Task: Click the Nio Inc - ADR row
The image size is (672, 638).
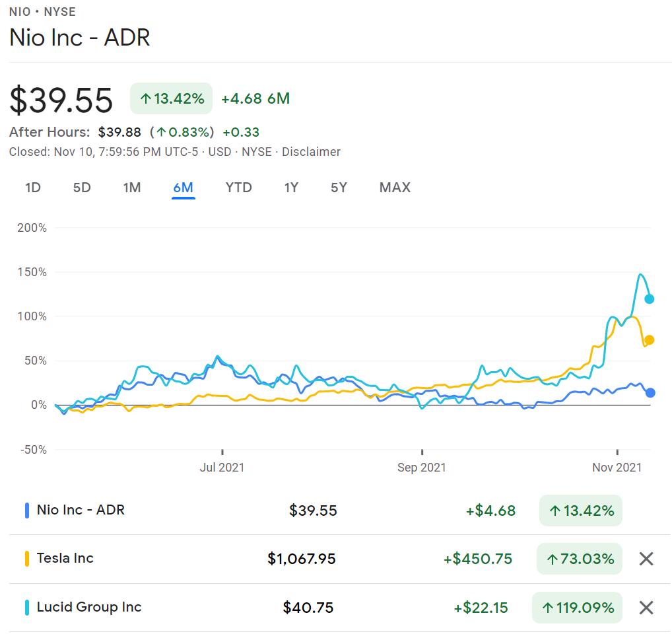Action: 81,510
